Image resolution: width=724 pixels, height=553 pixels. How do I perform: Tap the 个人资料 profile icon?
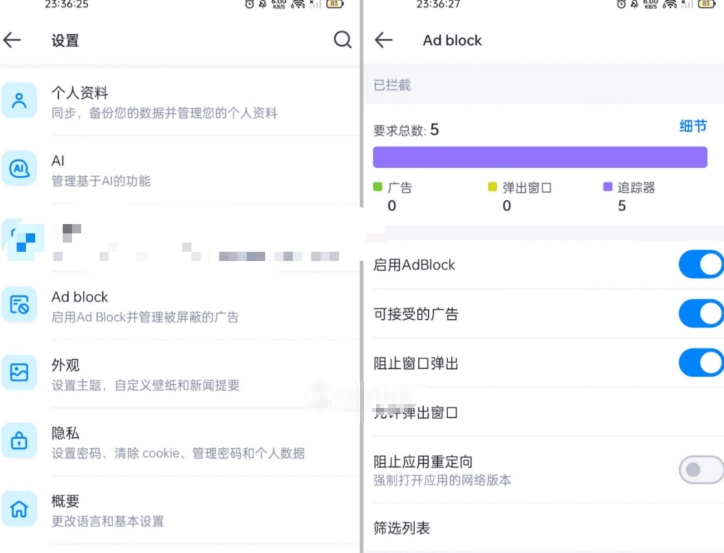[x=19, y=101]
